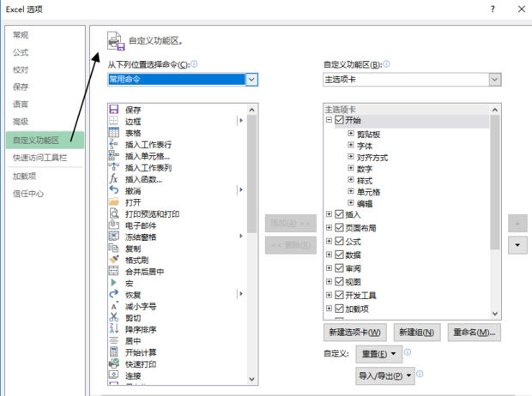Click the 复制 copy icon
The height and width of the screenshot is (396, 532).
point(113,249)
